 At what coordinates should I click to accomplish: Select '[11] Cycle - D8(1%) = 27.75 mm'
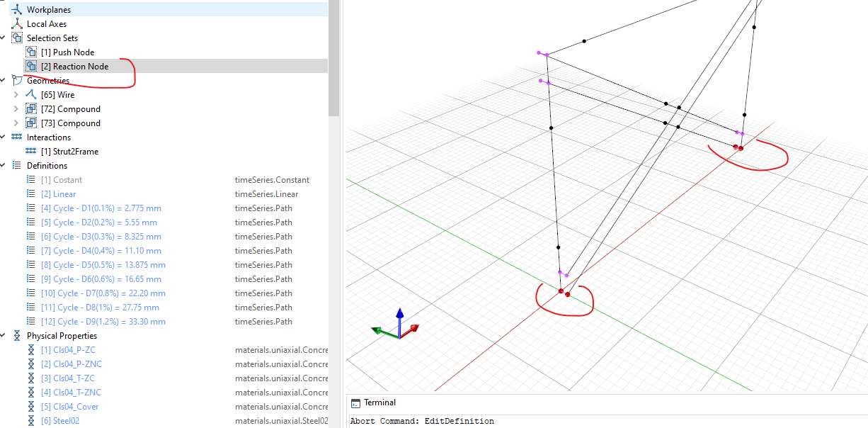100,307
